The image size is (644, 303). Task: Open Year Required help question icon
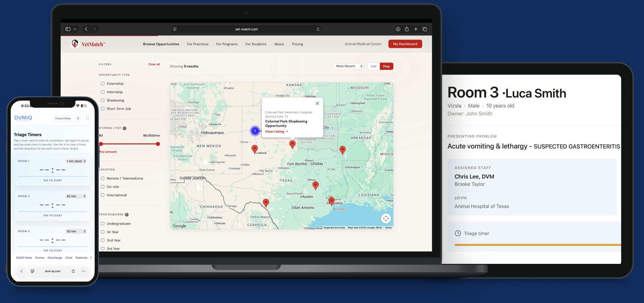pyautogui.click(x=127, y=215)
